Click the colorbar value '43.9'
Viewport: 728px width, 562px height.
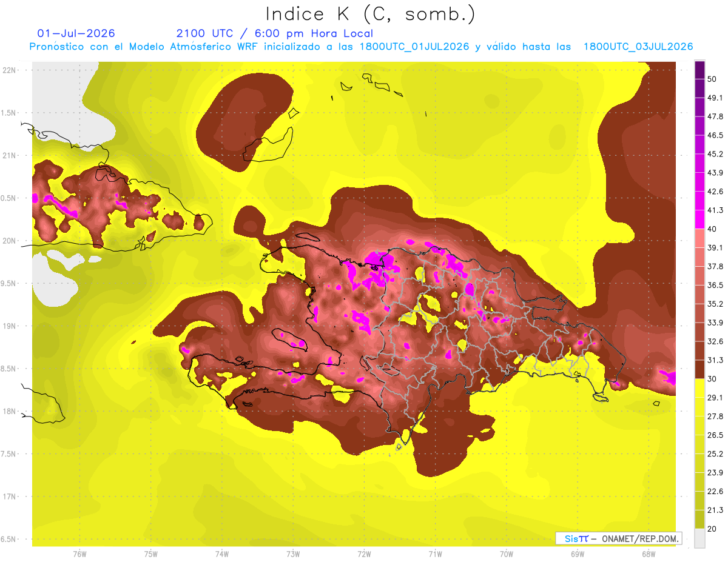click(x=715, y=173)
